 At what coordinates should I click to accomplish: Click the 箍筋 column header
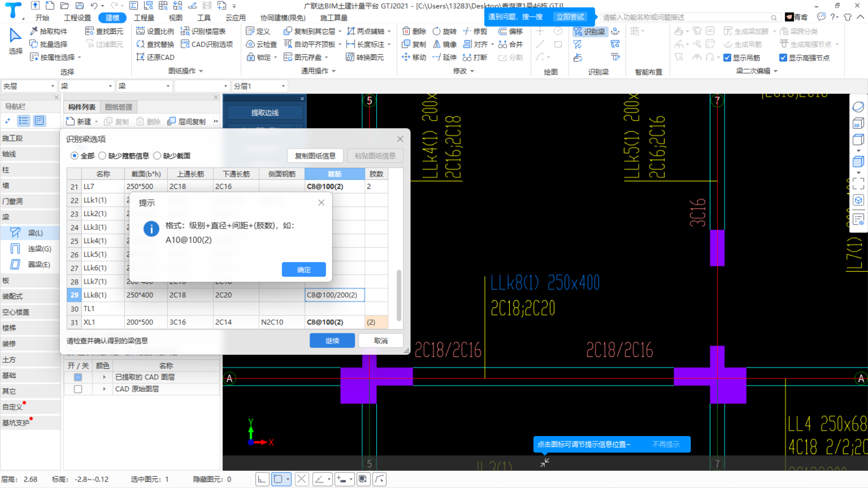pos(335,174)
